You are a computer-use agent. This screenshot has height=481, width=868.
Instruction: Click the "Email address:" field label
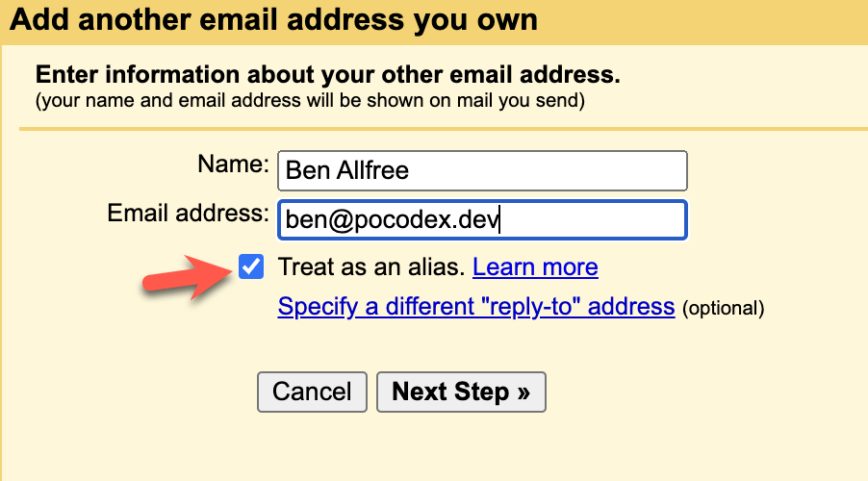coord(189,213)
